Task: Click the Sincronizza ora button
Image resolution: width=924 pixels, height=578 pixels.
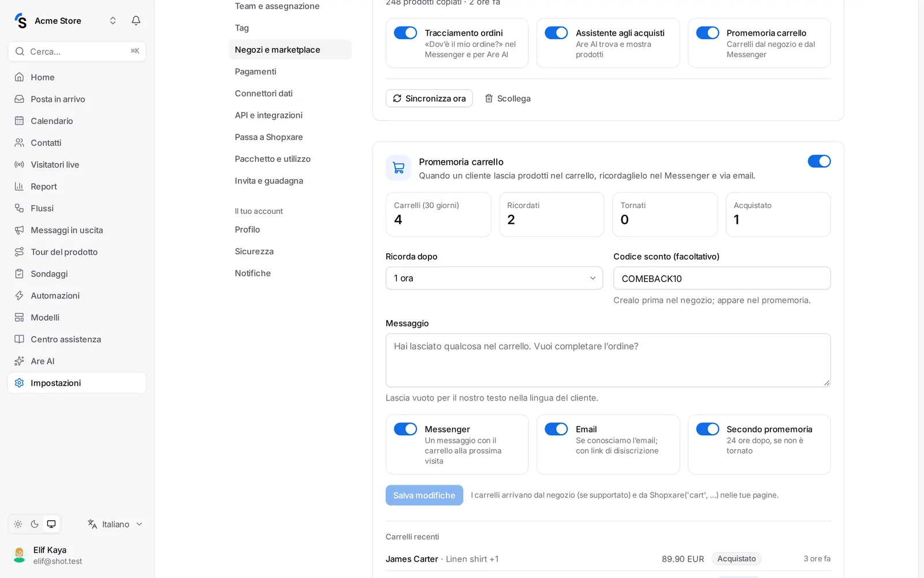Action: click(429, 98)
